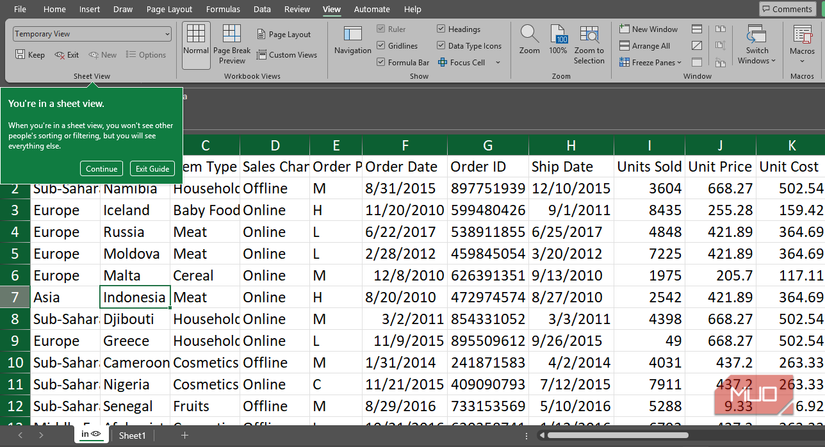825x447 pixels.
Task: Select the Order ID header cell
Action: pos(488,167)
